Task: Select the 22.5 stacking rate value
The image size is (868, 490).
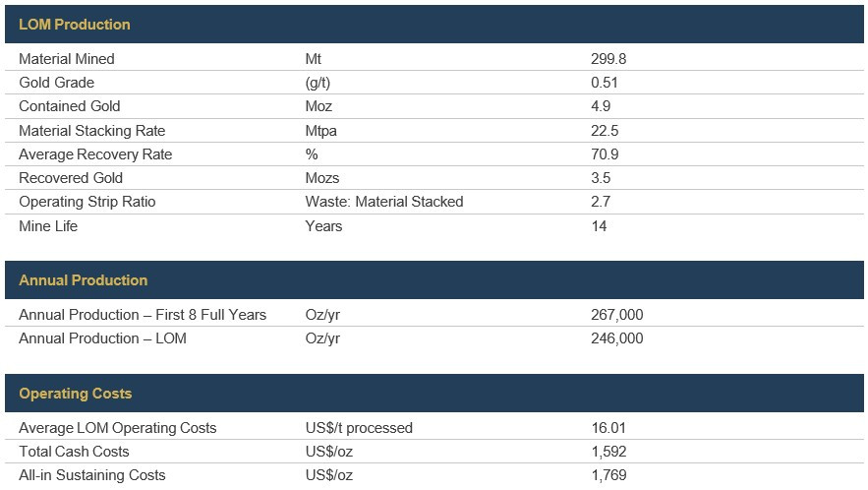Action: point(605,131)
